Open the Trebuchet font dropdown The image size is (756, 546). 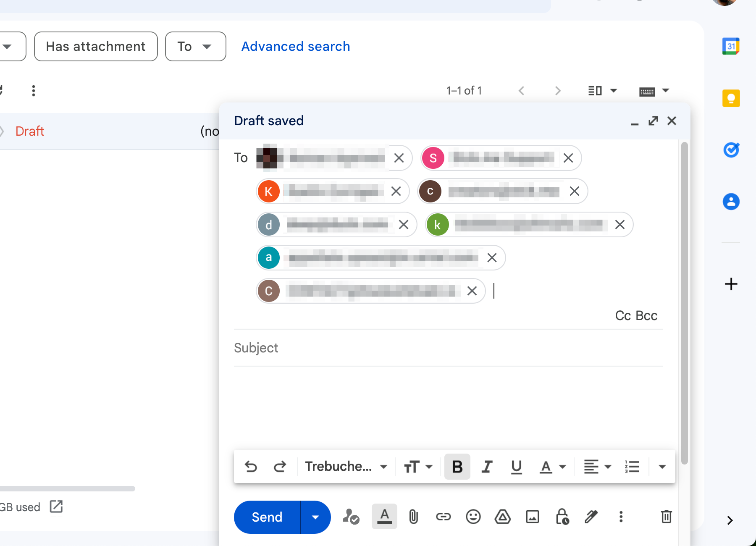(x=345, y=466)
